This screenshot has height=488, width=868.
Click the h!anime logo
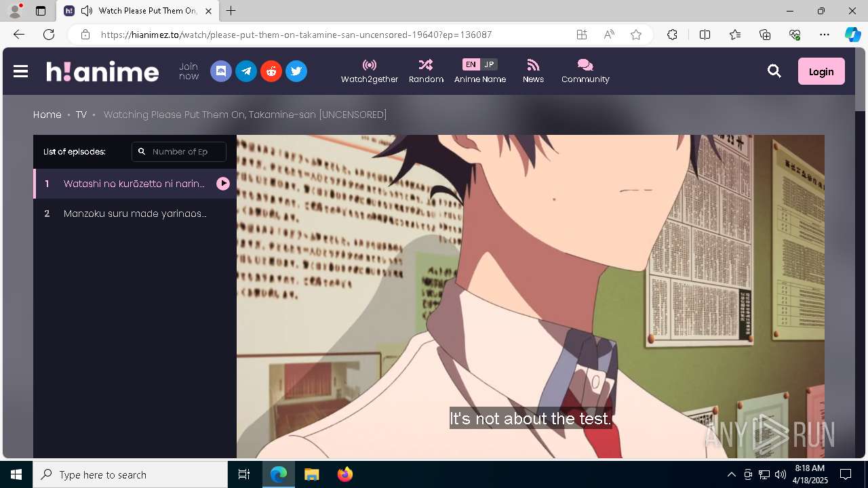[x=102, y=71]
